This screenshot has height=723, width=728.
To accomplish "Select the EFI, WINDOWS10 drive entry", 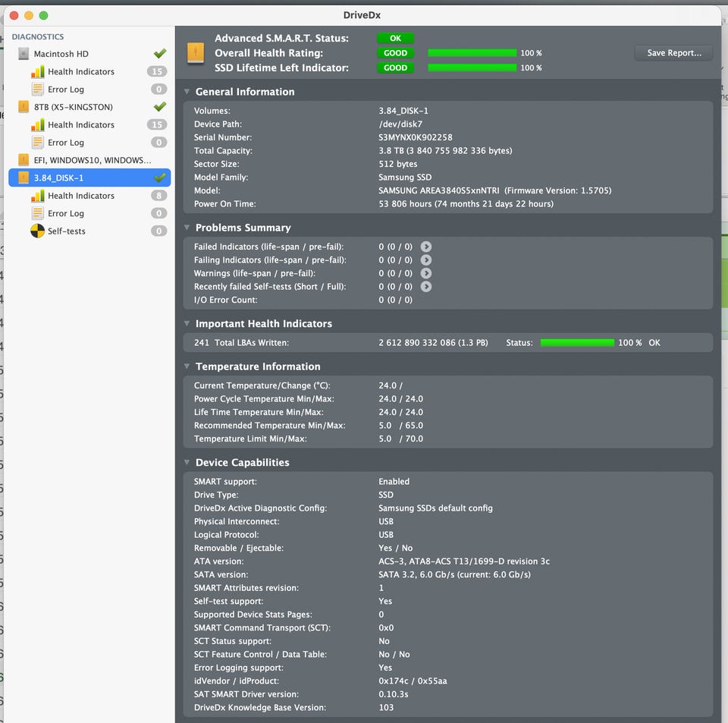I will point(89,160).
